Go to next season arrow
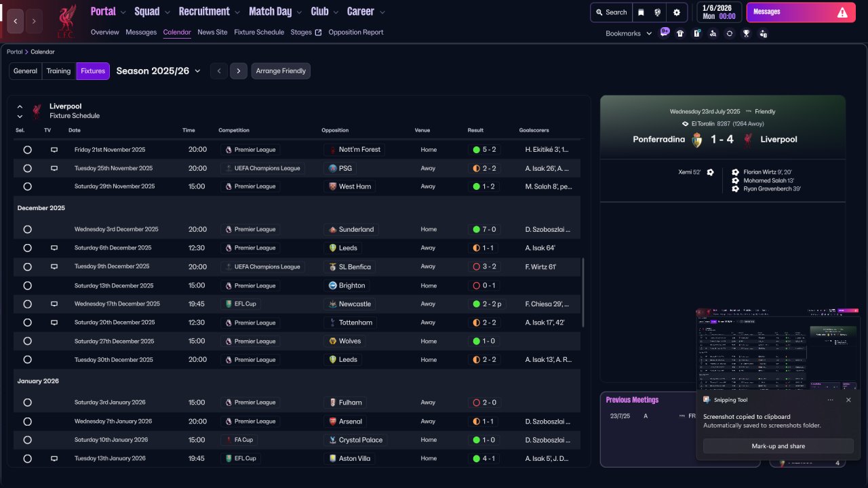This screenshot has height=488, width=868. point(238,71)
